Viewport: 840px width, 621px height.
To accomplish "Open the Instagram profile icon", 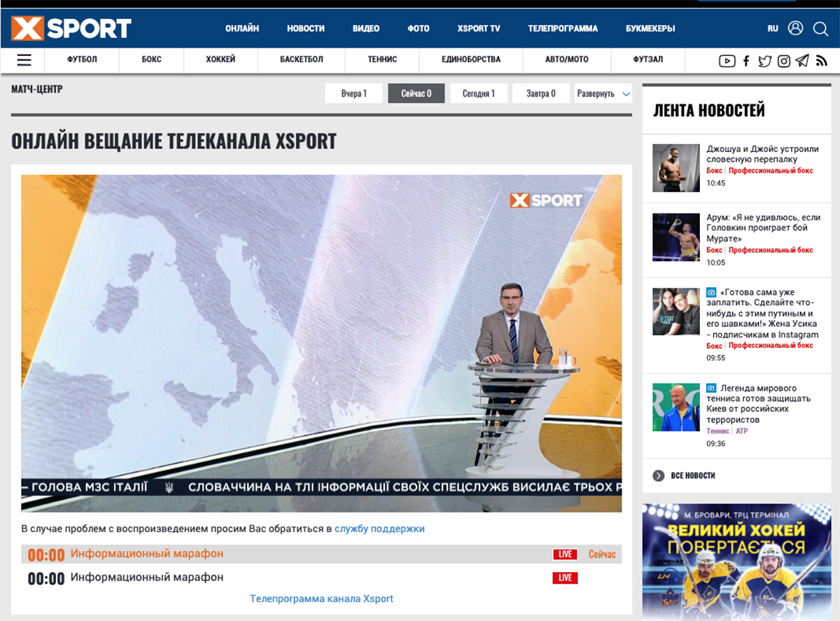I will [784, 61].
